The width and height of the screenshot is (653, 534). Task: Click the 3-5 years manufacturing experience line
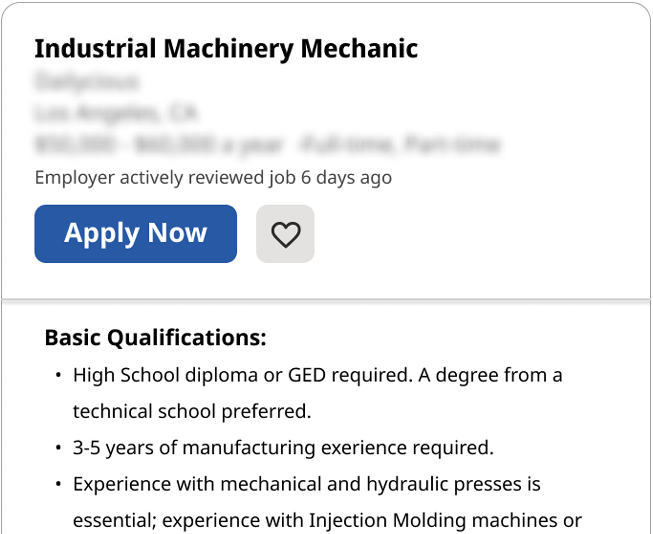click(x=283, y=448)
